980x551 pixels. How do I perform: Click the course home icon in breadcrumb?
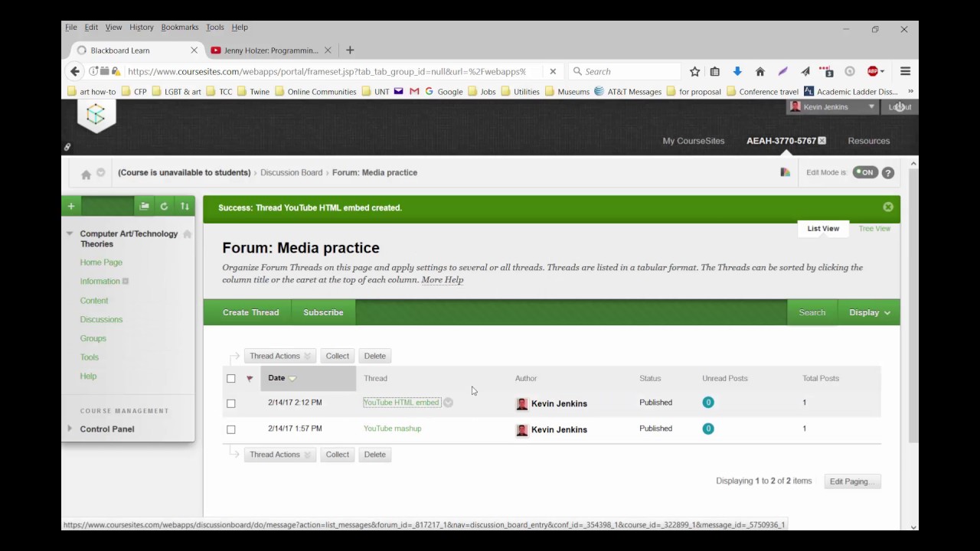(86, 174)
